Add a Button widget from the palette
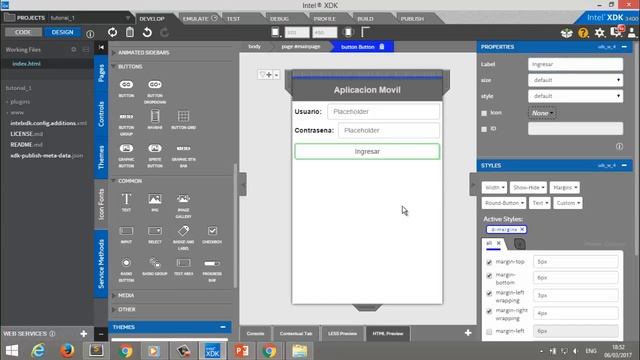Viewport: 640px width, 360px height. [126, 88]
